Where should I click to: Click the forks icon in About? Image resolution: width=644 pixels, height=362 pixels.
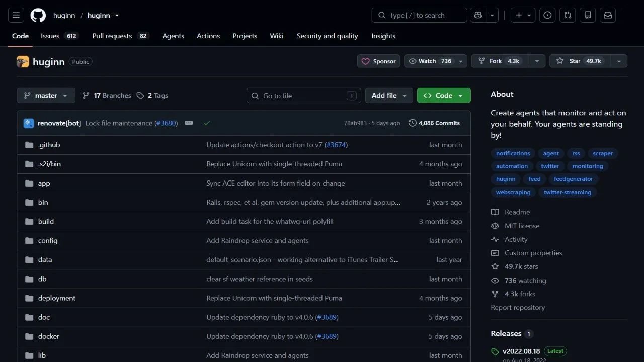click(x=495, y=294)
